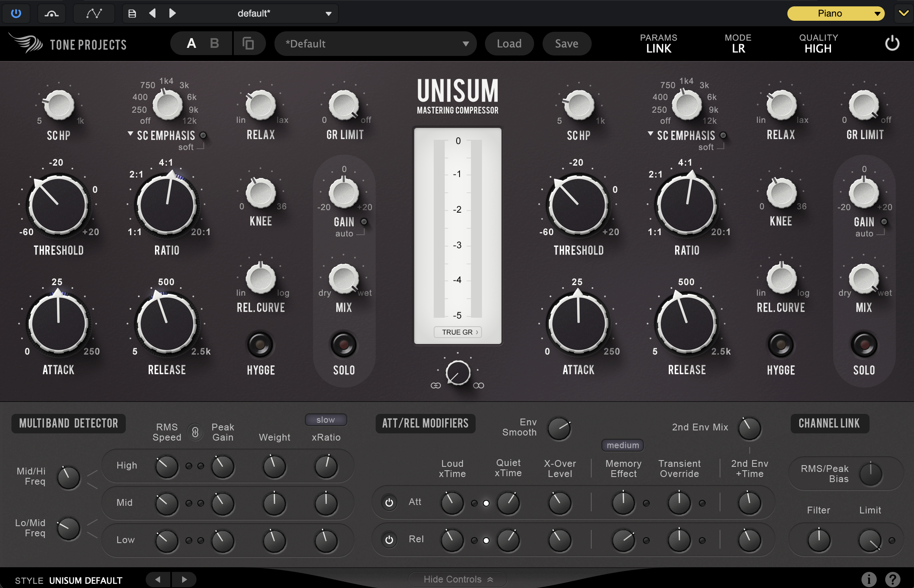Click the UNISUM DEFAULT style name
914x588 pixels.
[x=86, y=580]
